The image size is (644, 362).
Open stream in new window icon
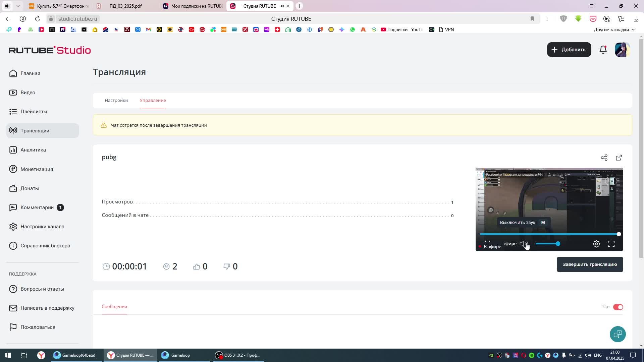pyautogui.click(x=619, y=158)
